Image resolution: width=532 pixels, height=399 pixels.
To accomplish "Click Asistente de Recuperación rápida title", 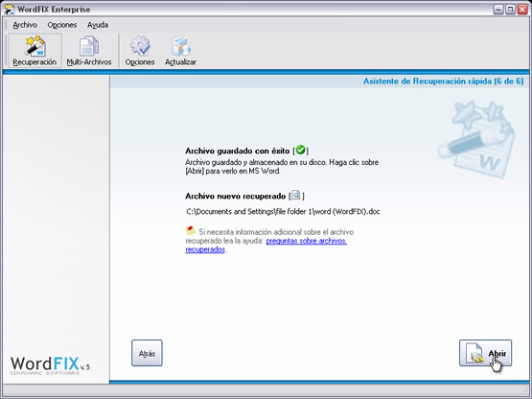I will [x=444, y=82].
